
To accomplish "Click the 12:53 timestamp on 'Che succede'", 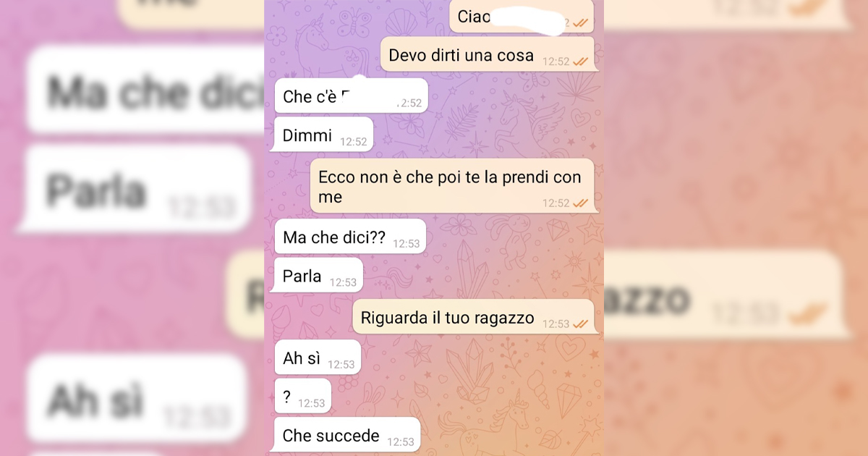I will point(401,442).
